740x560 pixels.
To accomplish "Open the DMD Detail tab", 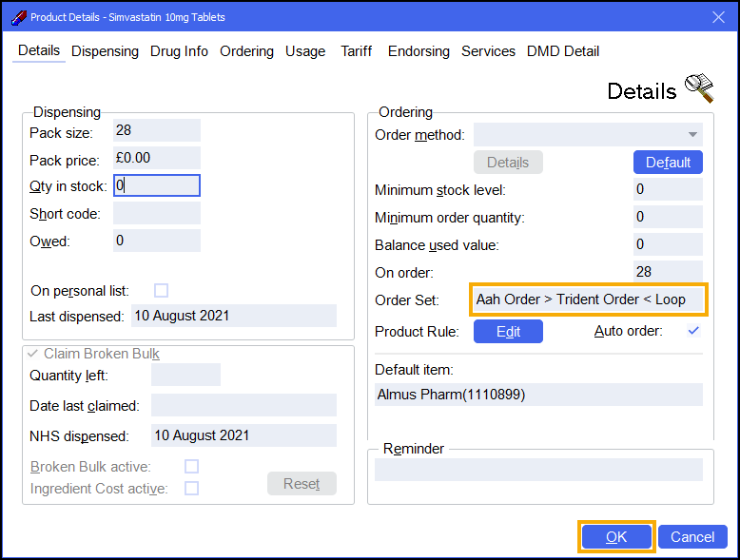I will pos(563,51).
